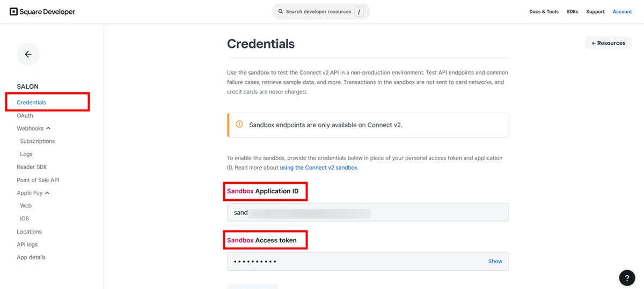The width and height of the screenshot is (644, 289).
Task: Open Reader SDK settings
Action: point(32,167)
